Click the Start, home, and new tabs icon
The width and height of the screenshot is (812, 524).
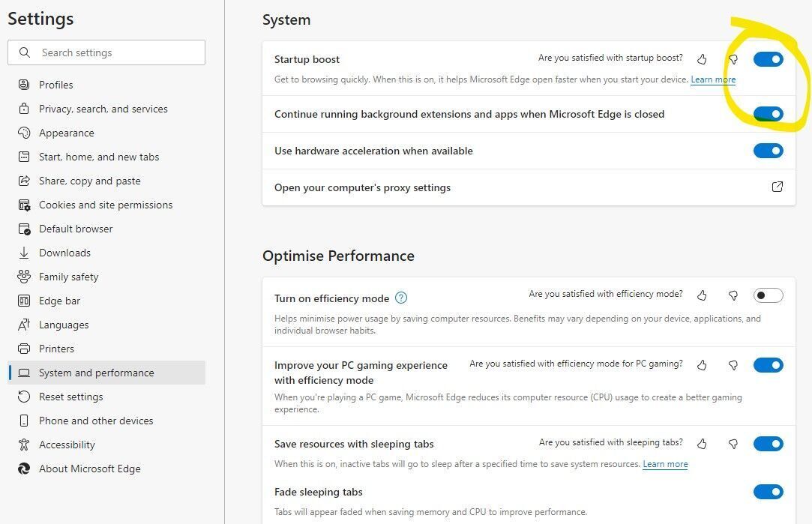click(24, 157)
